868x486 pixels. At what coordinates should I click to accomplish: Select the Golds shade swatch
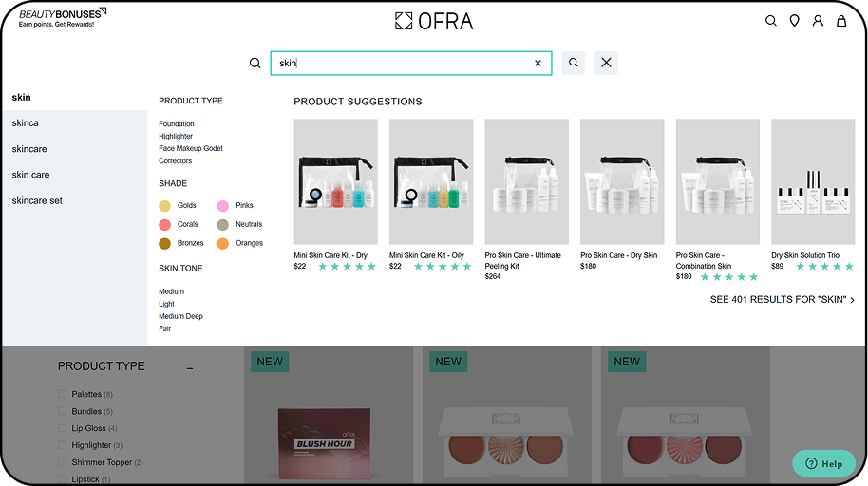(165, 206)
